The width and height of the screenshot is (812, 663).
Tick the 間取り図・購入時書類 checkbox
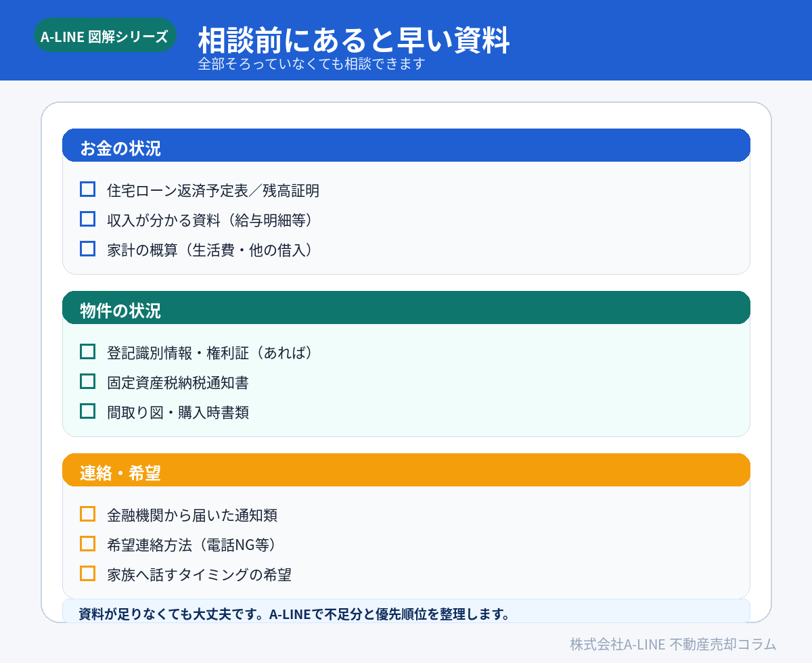87,411
